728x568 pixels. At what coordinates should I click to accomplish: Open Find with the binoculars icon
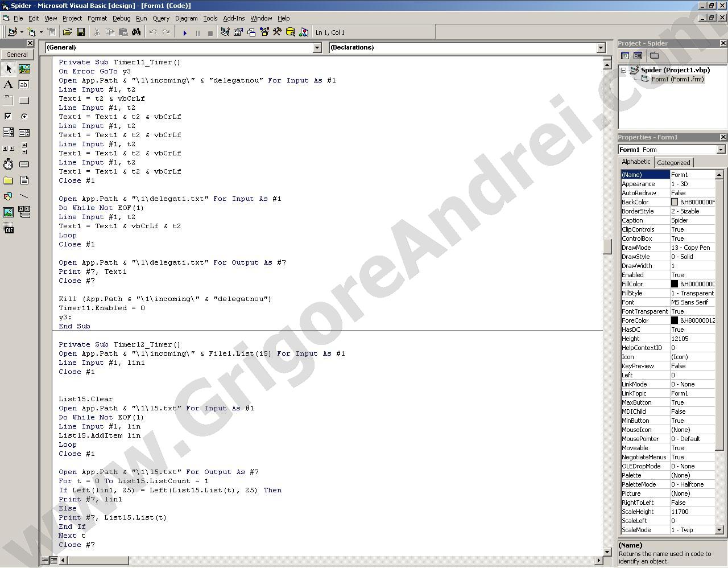[x=136, y=32]
